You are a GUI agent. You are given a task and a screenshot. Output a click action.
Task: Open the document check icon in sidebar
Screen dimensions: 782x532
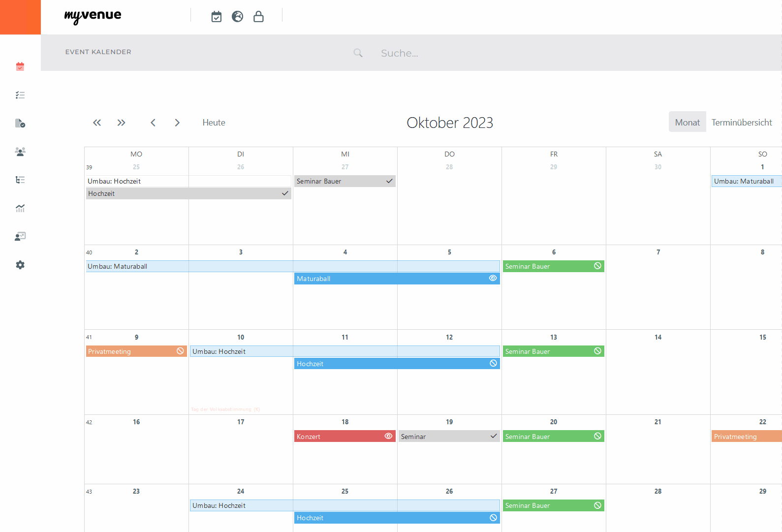tap(20, 123)
